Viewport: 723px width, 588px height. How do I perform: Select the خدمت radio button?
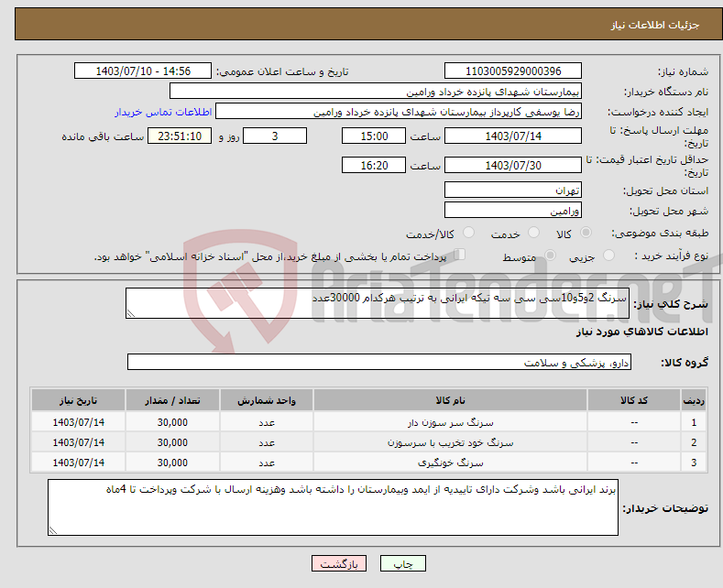pyautogui.click(x=533, y=233)
